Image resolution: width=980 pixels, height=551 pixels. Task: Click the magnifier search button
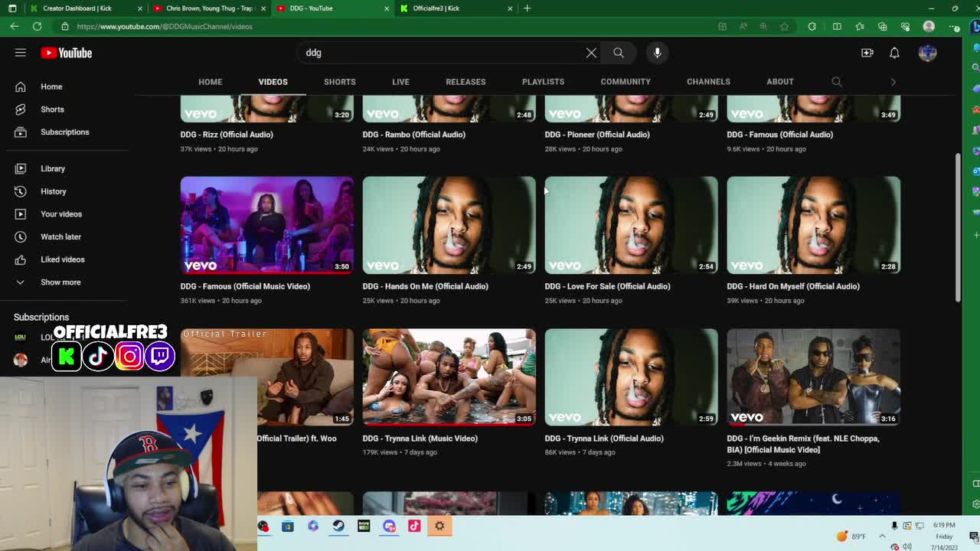619,53
